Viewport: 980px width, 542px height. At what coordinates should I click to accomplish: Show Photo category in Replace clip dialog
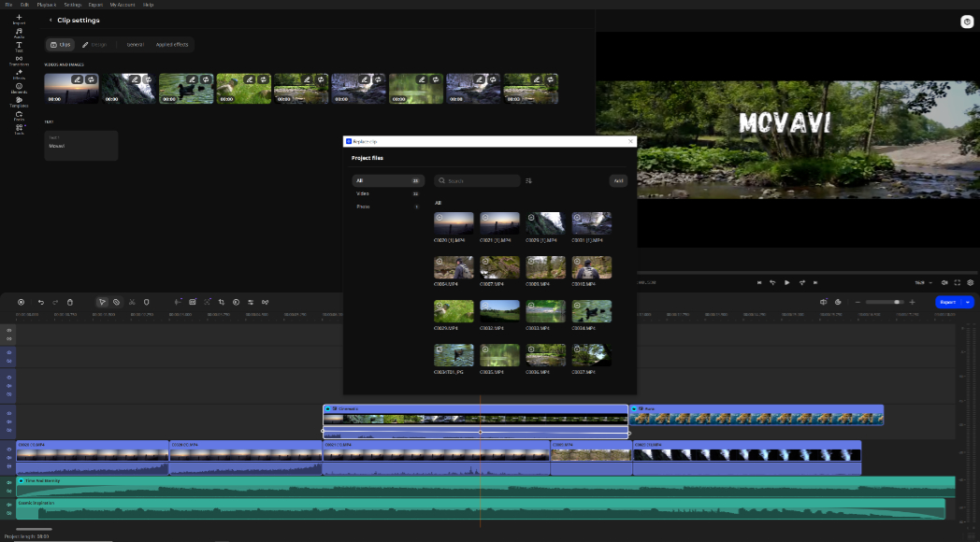click(x=387, y=207)
